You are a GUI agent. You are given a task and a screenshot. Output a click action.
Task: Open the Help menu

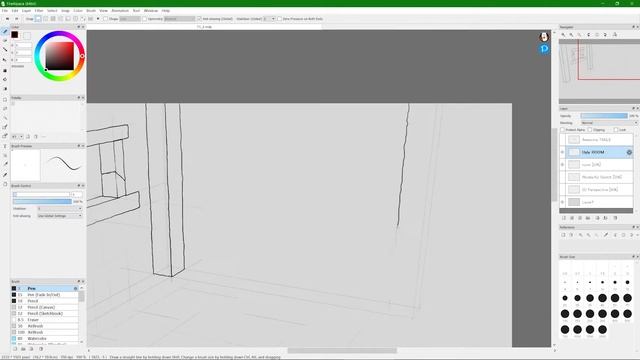(165, 11)
